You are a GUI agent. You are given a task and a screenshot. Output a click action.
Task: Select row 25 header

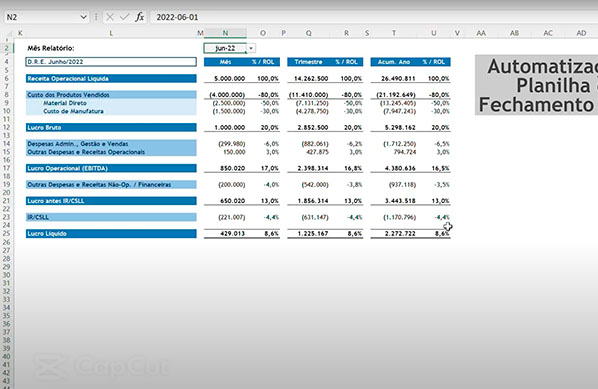6,233
